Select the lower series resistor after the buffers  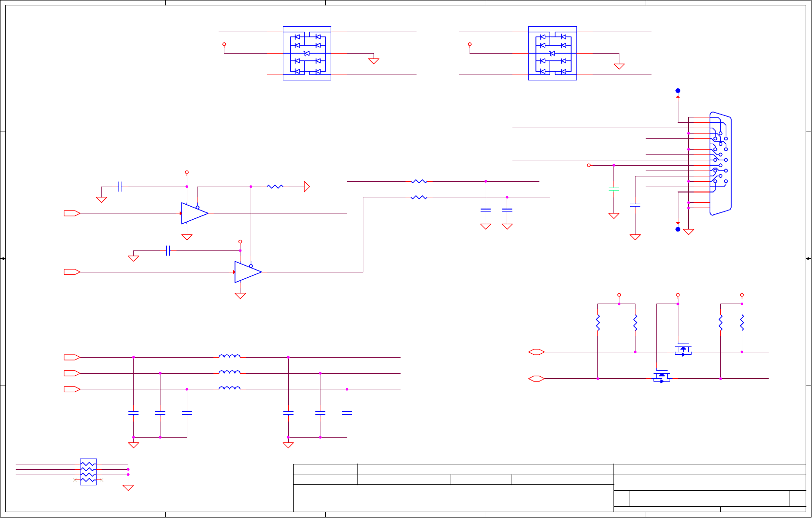(419, 197)
